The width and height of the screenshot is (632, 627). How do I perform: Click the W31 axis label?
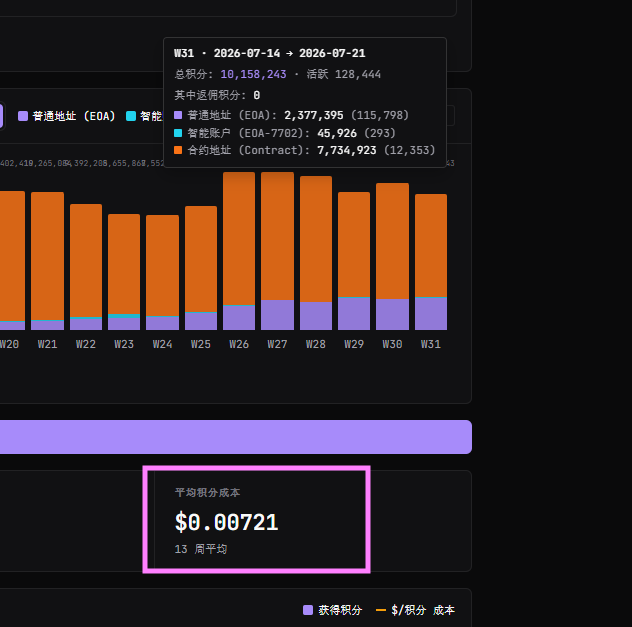tap(431, 344)
